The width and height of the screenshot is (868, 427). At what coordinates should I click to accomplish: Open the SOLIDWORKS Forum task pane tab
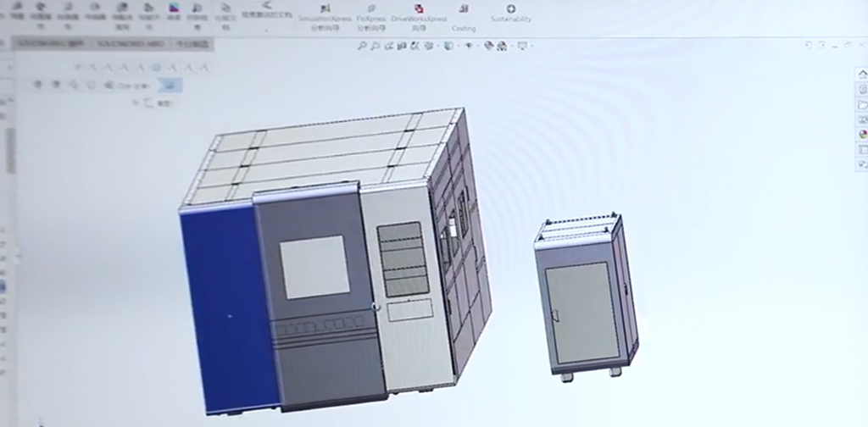(862, 164)
